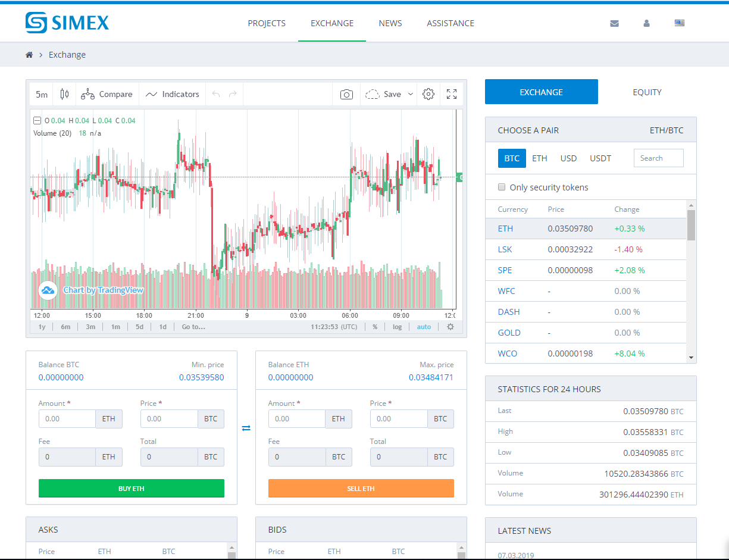
Task: Go to home via breadcrumb house icon
Action: [x=29, y=55]
